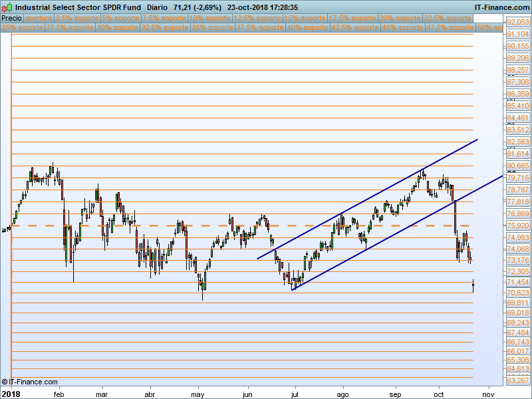This screenshot has width=532, height=399.
Task: Click the 74,983 price axis label
Action: pyautogui.click(x=518, y=237)
